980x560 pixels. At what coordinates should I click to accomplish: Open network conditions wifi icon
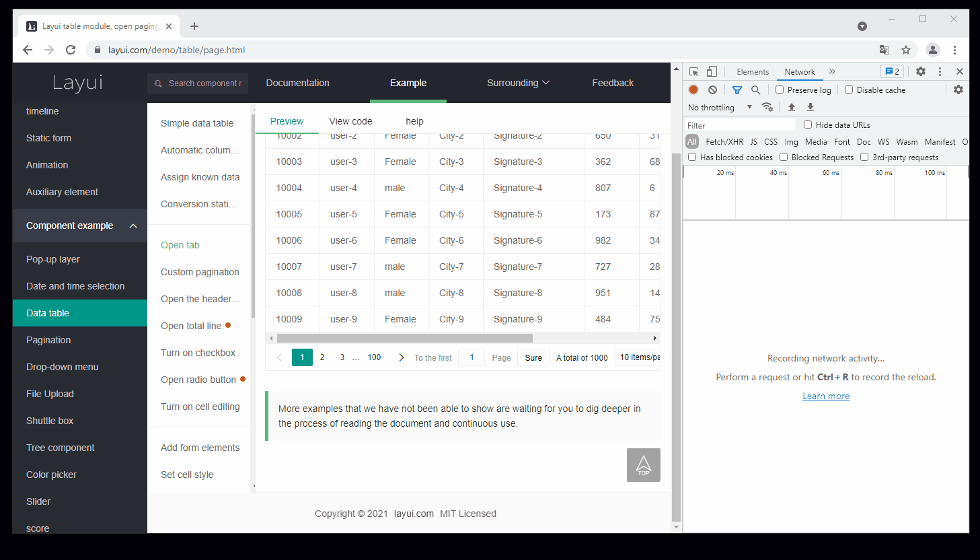click(767, 107)
